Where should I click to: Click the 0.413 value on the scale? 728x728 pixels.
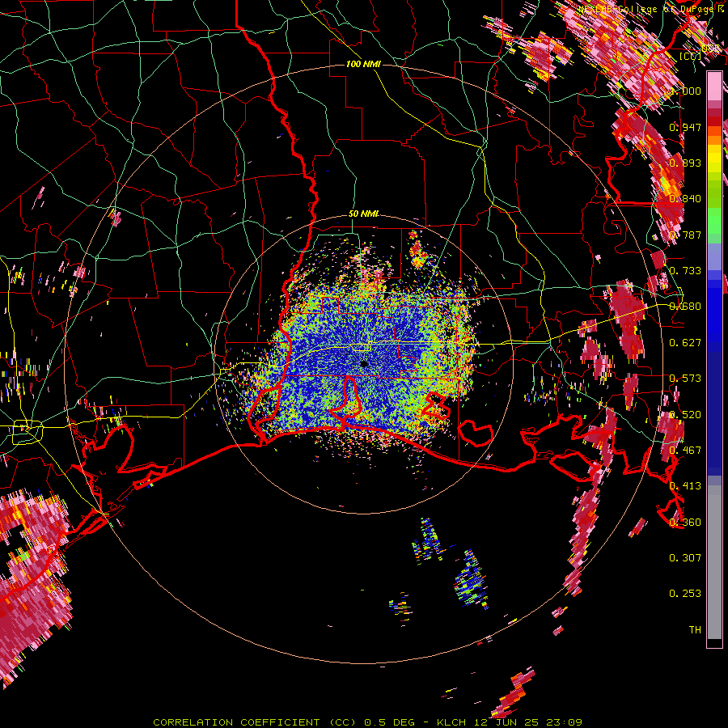click(x=685, y=486)
